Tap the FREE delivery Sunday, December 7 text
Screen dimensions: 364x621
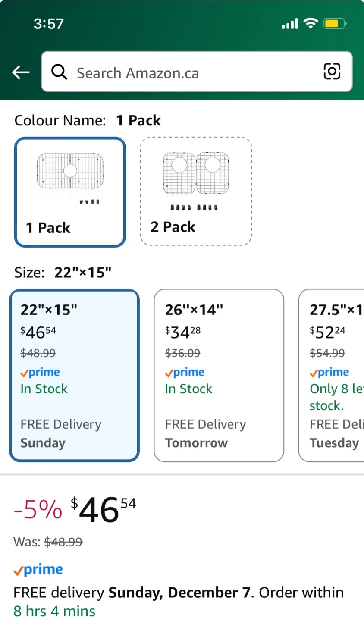(x=181, y=592)
